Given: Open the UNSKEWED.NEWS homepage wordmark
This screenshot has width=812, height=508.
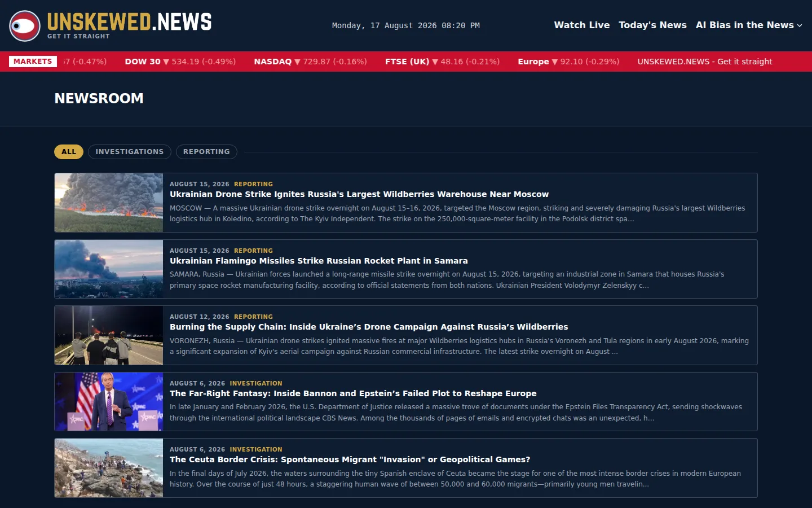Looking at the screenshot, I should tap(130, 22).
